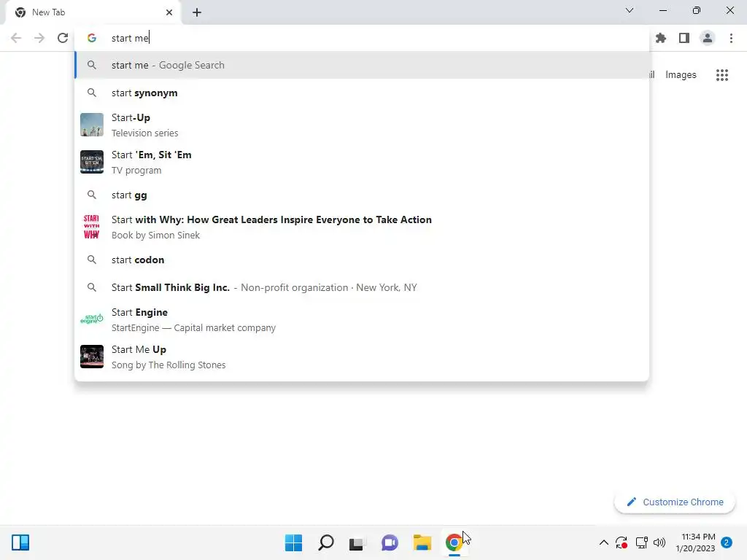Open the profile avatar menu
Screen dimensions: 747x560
click(x=708, y=38)
